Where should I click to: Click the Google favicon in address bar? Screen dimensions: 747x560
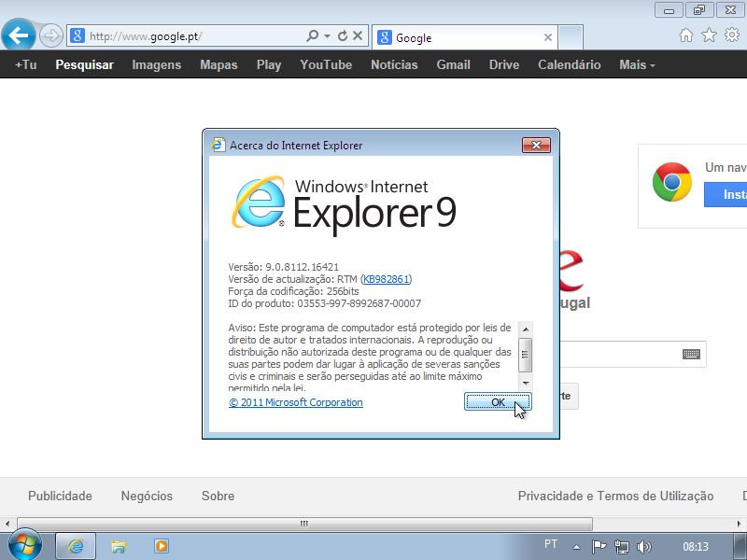pyautogui.click(x=78, y=35)
